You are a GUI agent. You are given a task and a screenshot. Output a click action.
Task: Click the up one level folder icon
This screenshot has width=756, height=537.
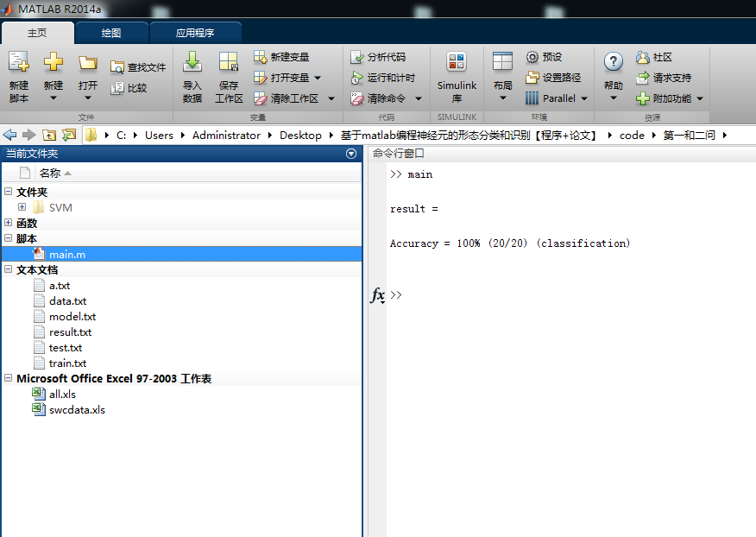[49, 135]
